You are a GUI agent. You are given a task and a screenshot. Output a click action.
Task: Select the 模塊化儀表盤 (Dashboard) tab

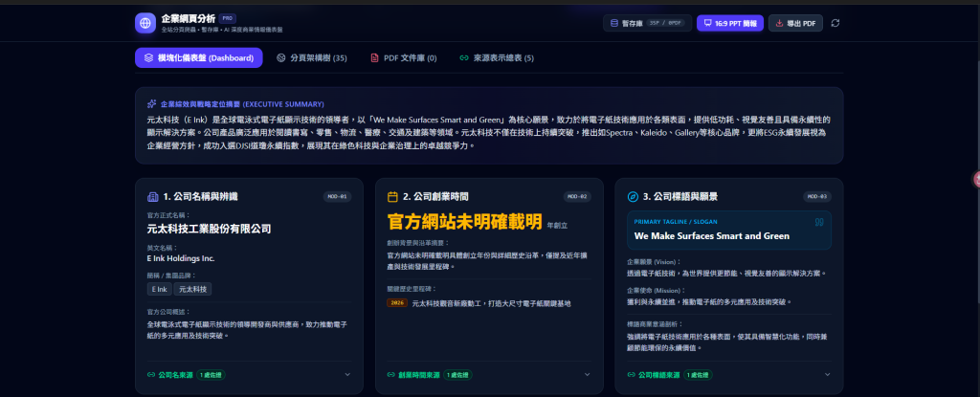(x=199, y=57)
